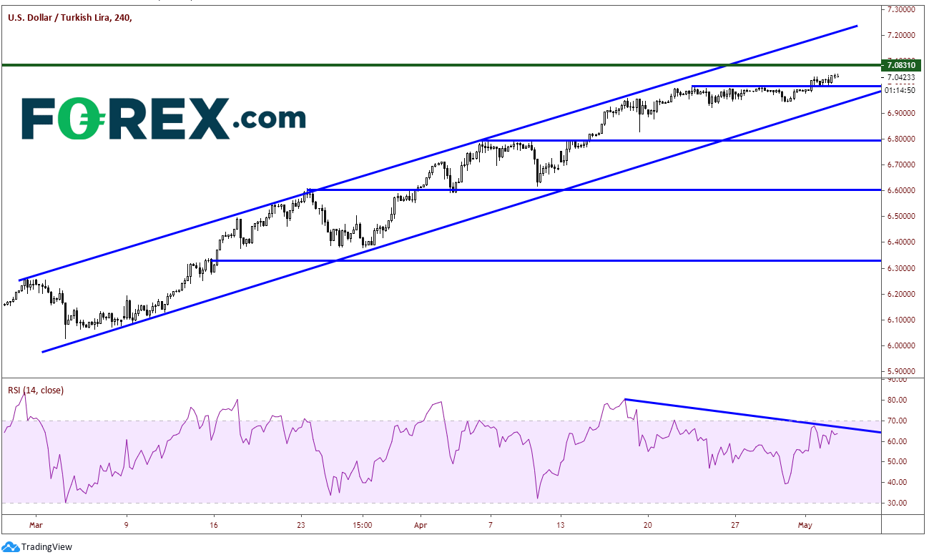The image size is (929, 560).
Task: Click the 20 date label on time axis
Action: (x=649, y=524)
